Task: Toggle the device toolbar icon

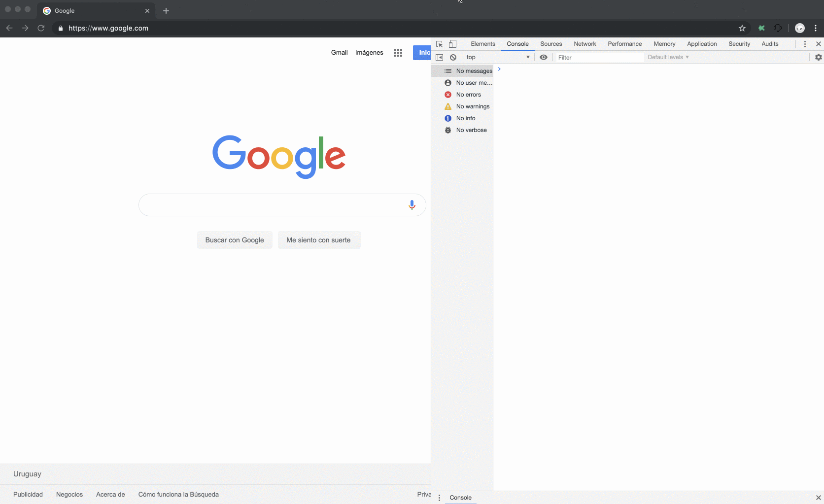Action: coord(452,44)
